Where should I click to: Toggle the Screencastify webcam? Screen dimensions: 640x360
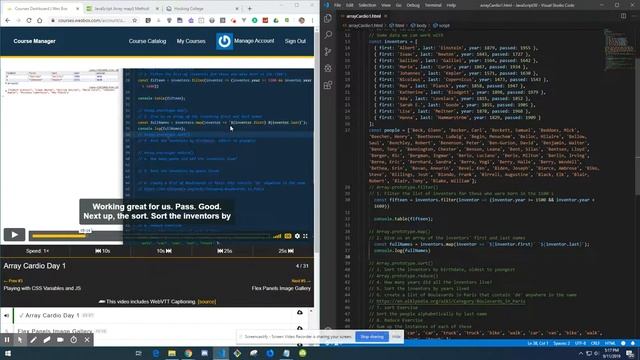coord(60,340)
